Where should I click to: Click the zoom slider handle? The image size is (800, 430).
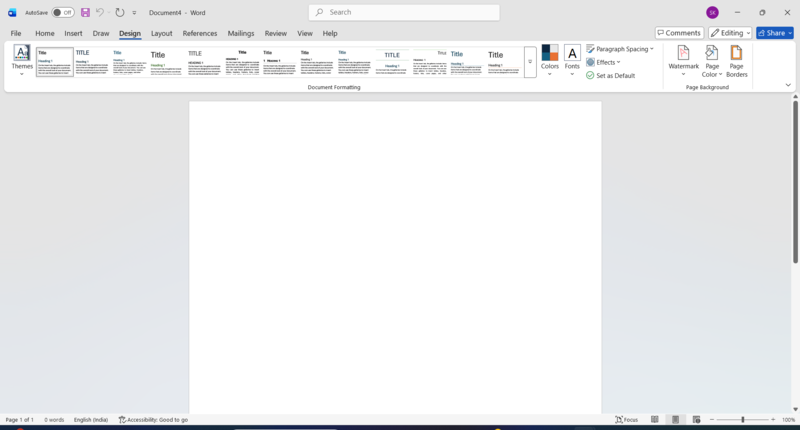[x=743, y=420]
